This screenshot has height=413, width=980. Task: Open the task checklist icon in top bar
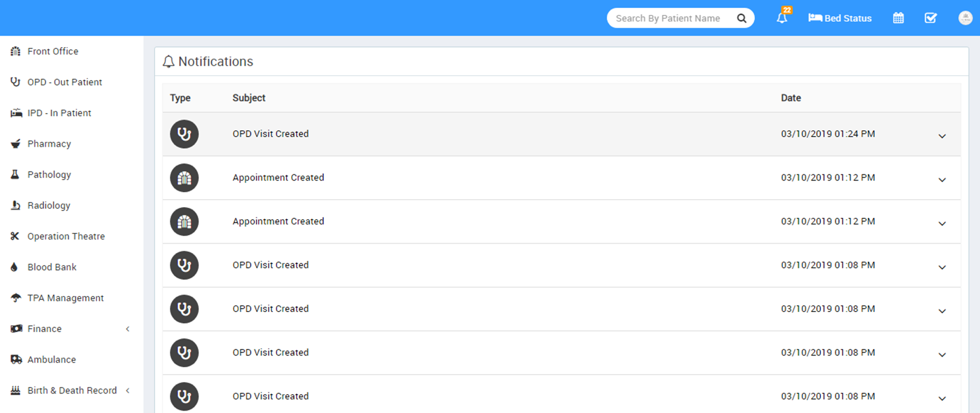[931, 18]
